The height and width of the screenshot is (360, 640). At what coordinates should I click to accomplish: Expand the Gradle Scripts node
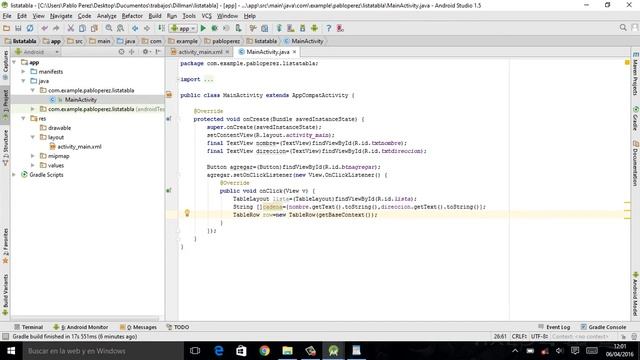(14, 175)
